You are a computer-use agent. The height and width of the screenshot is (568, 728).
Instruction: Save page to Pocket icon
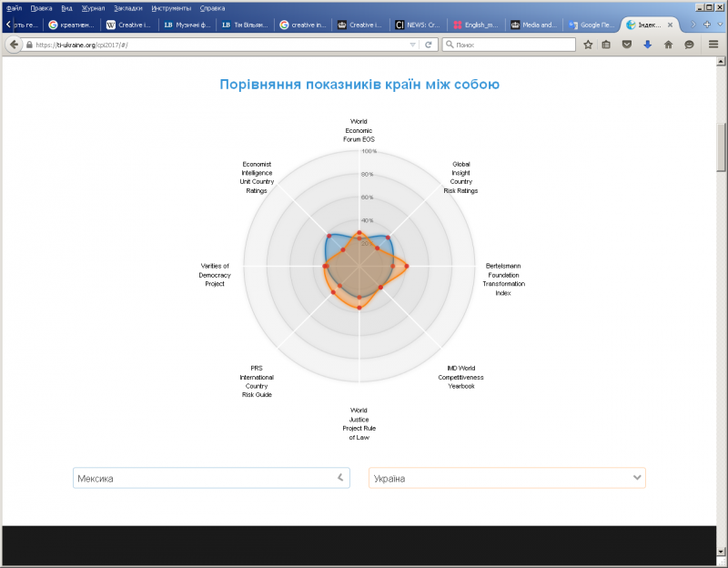tap(627, 44)
